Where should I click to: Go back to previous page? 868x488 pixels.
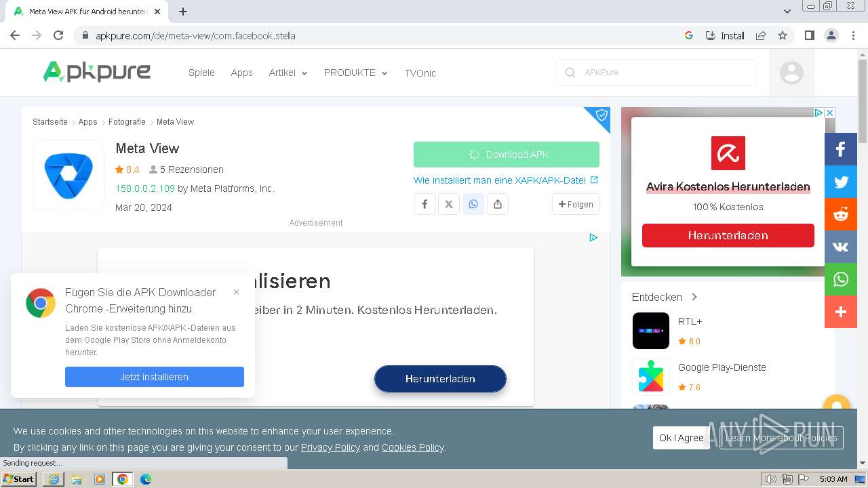[15, 35]
